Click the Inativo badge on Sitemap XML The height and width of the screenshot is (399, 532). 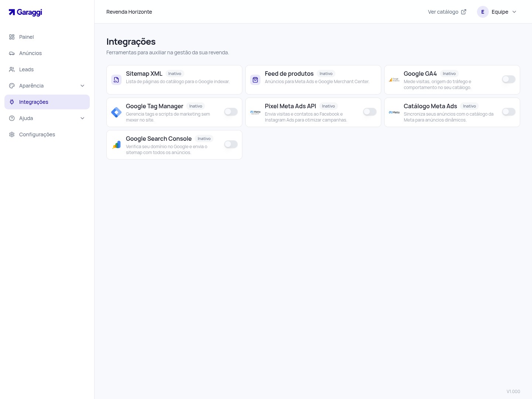pos(175,74)
